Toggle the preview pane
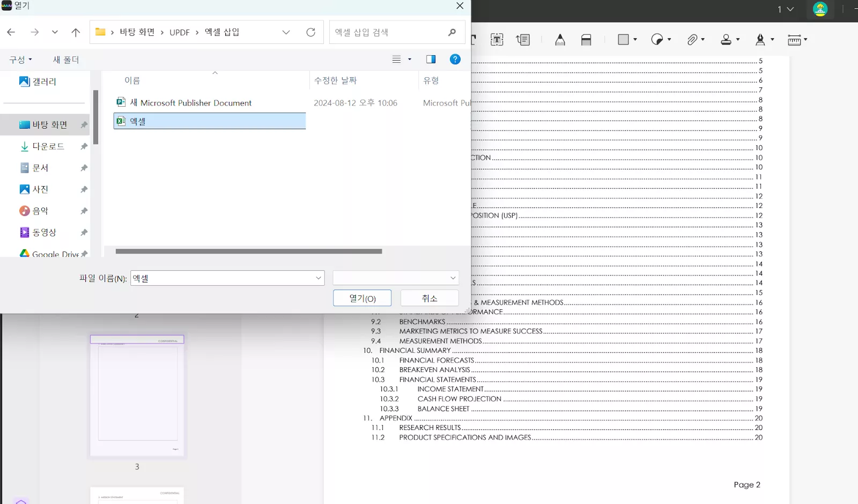This screenshot has height=504, width=858. (x=431, y=60)
